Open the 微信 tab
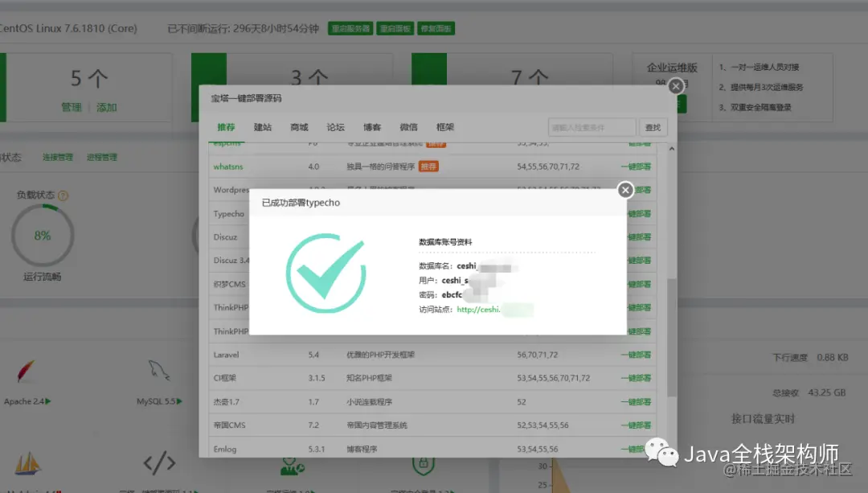868x493 pixels. (408, 127)
